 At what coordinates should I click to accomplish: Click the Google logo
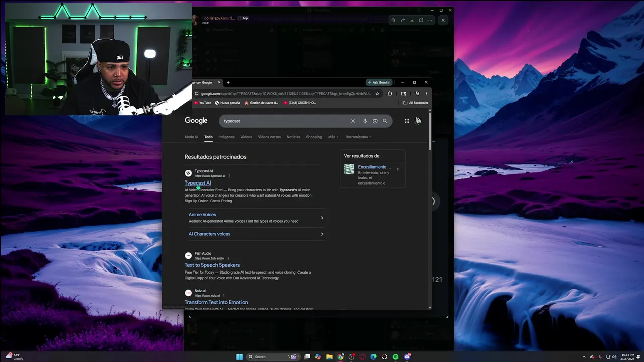click(x=196, y=121)
